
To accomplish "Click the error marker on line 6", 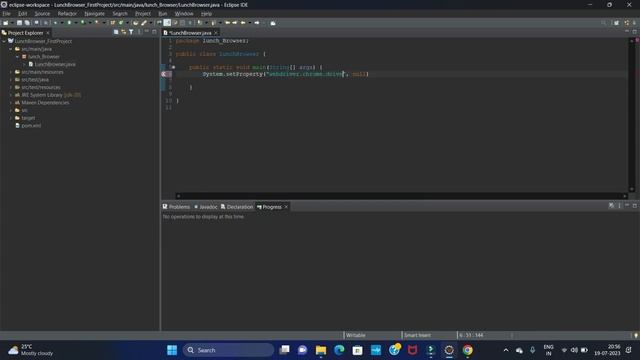I will tap(164, 74).
